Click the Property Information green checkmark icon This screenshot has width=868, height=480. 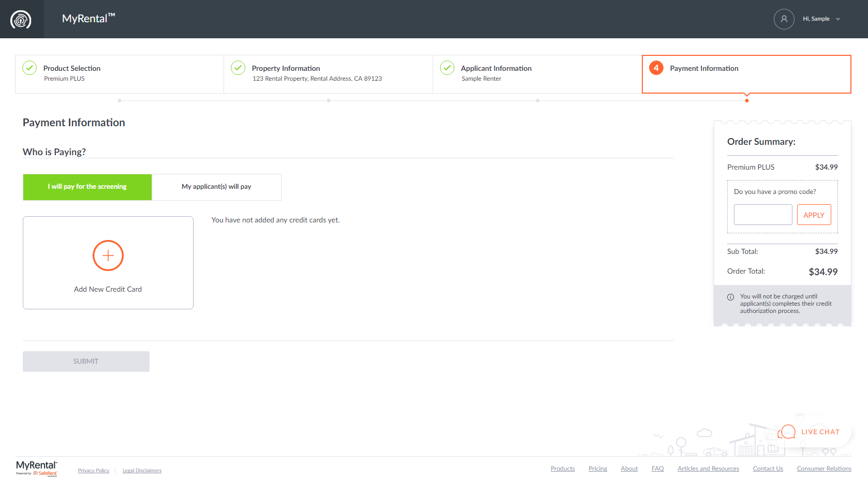coord(238,68)
